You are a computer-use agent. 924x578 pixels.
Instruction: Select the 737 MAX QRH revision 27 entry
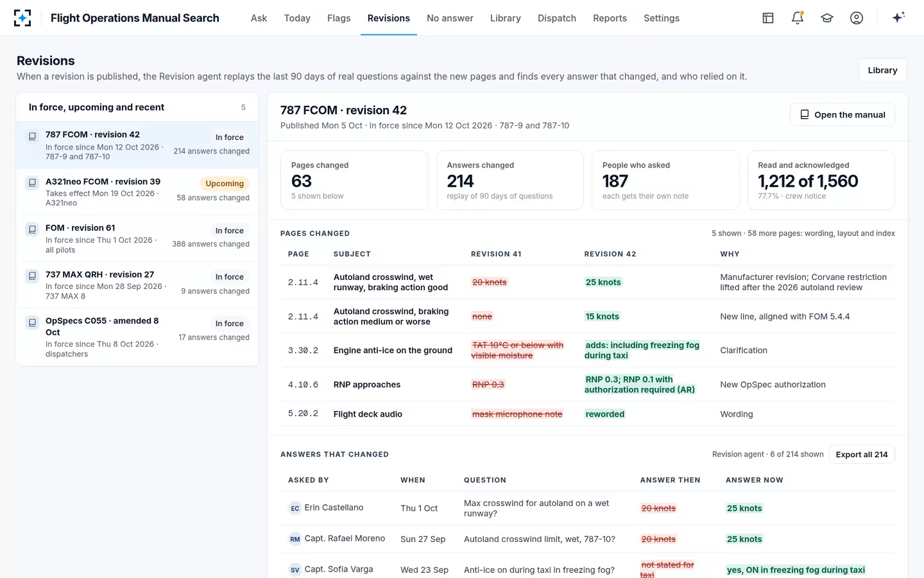[x=137, y=285]
